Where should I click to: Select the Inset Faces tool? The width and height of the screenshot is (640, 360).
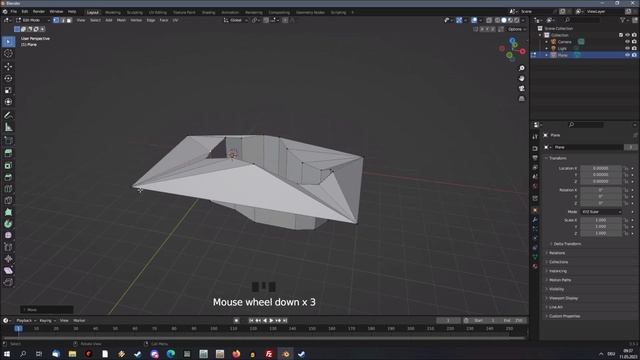[8, 165]
